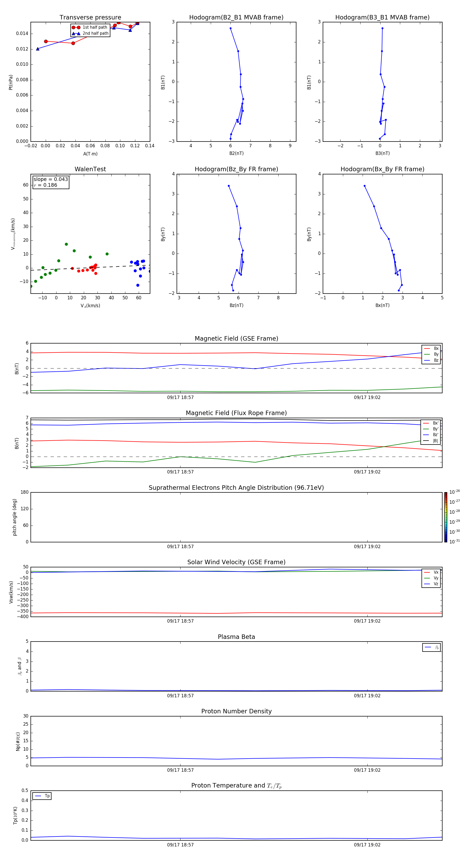Image resolution: width=473 pixels, height=868 pixels.
Task: Select the "Vz" velocity legend entry
Action: pyautogui.click(x=431, y=584)
